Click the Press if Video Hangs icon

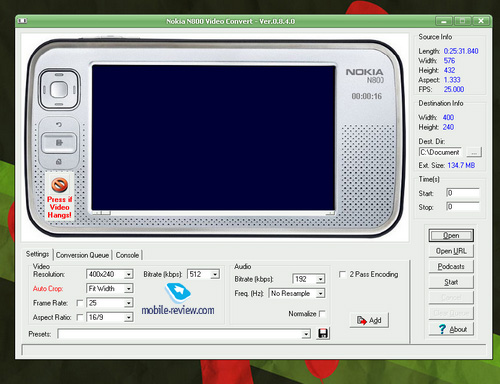[x=59, y=185]
